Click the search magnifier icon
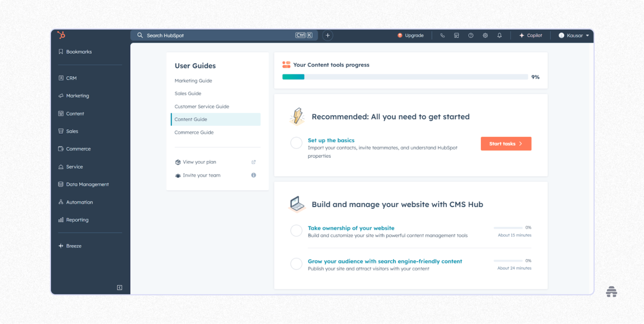This screenshot has height=324, width=644. 140,35
